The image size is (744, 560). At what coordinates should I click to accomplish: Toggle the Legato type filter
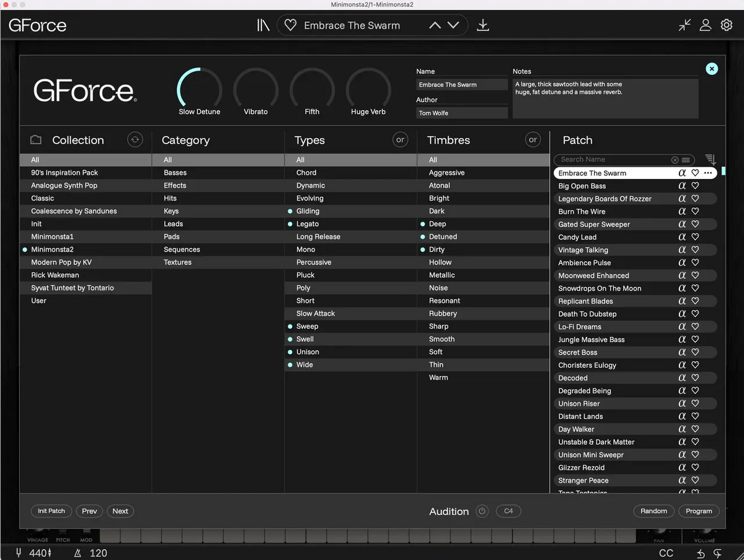[x=351, y=224]
